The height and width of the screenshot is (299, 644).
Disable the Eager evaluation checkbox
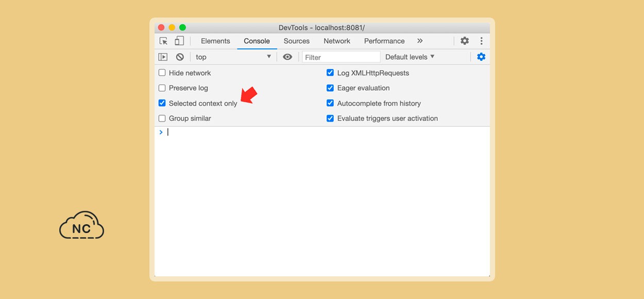[x=330, y=88]
